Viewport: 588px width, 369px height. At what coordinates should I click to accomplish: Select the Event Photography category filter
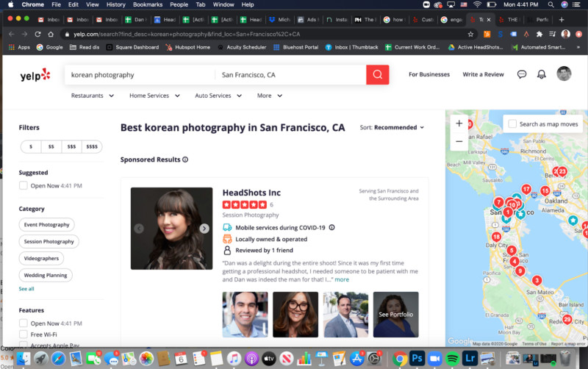point(46,225)
